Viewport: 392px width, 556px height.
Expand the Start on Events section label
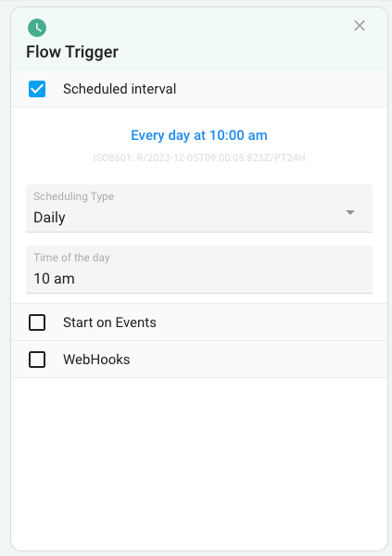tap(109, 322)
